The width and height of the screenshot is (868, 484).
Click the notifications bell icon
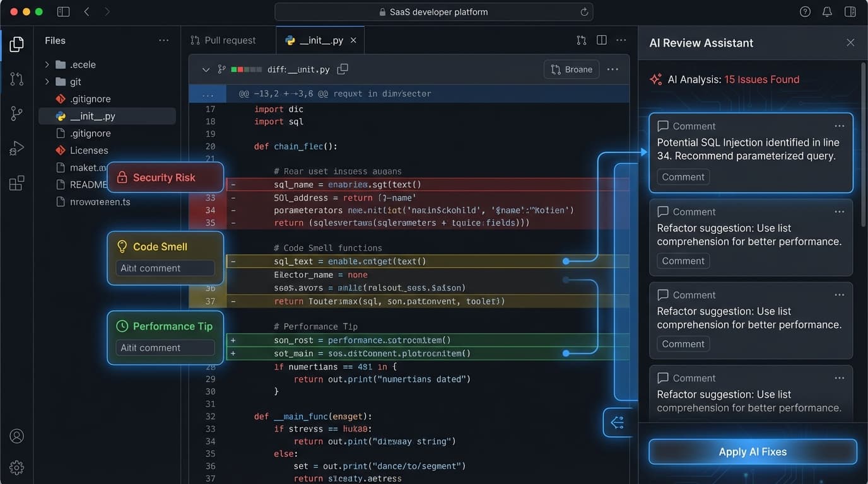tap(827, 11)
